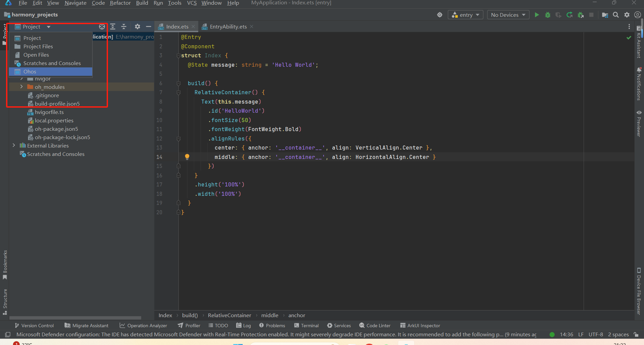Image resolution: width=644 pixels, height=345 pixels.
Task: Toggle the Terminal tool window
Action: (x=306, y=326)
